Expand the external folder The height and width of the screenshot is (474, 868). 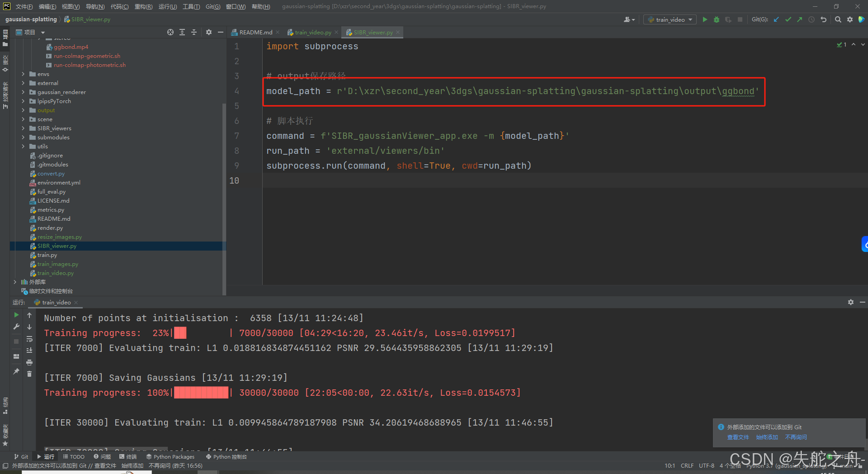23,83
